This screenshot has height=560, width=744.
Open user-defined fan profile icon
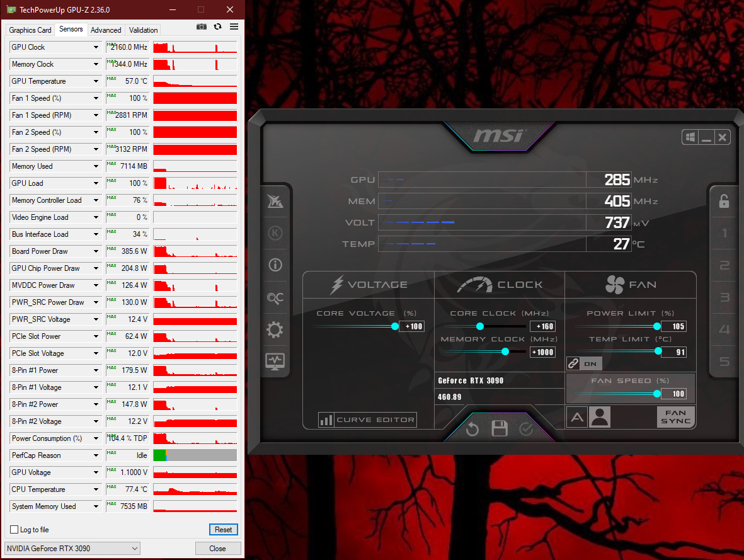tap(600, 418)
